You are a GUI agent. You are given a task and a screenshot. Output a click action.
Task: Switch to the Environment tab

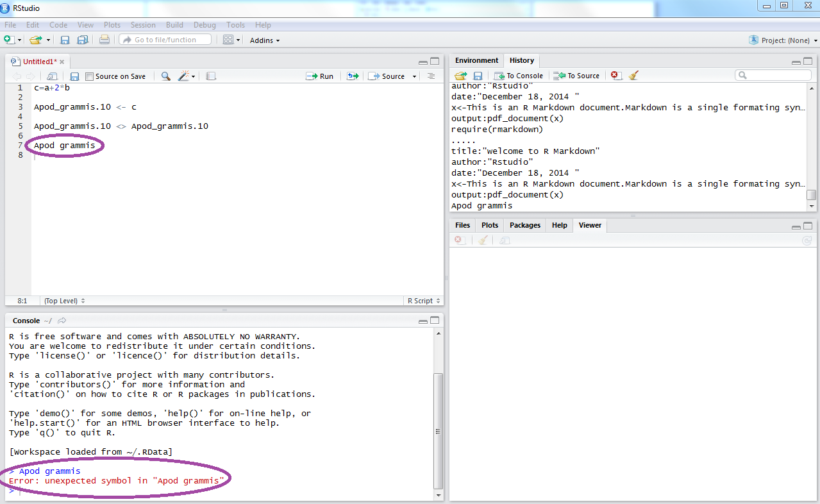point(476,61)
